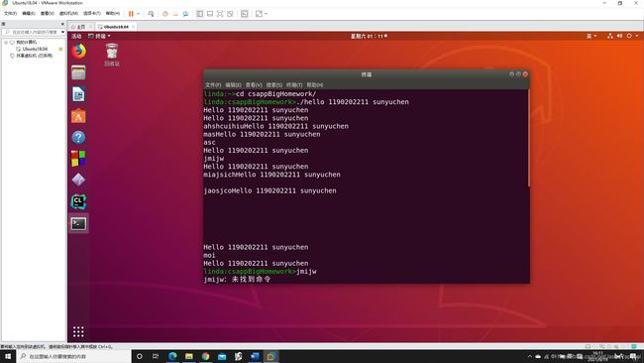Click the Terminal icon in Ubuntu dock
Viewport: 644px width, 363px height.
tap(78, 223)
